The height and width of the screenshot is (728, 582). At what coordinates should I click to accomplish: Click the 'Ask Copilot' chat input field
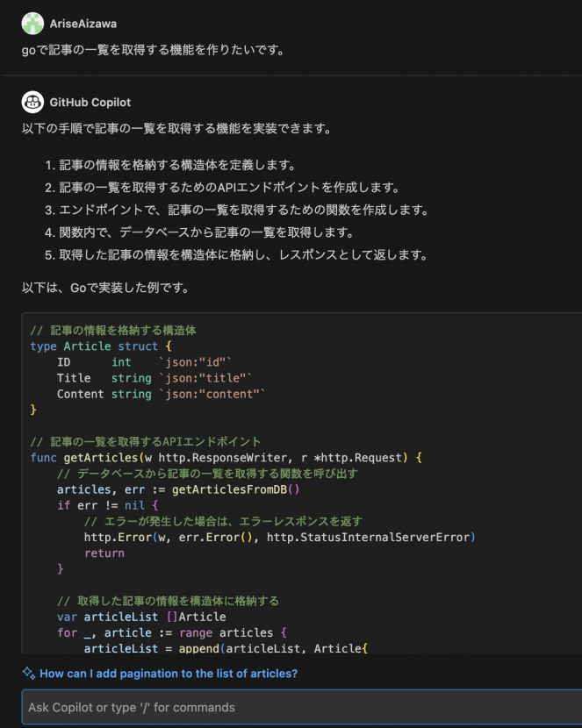pos(290,707)
